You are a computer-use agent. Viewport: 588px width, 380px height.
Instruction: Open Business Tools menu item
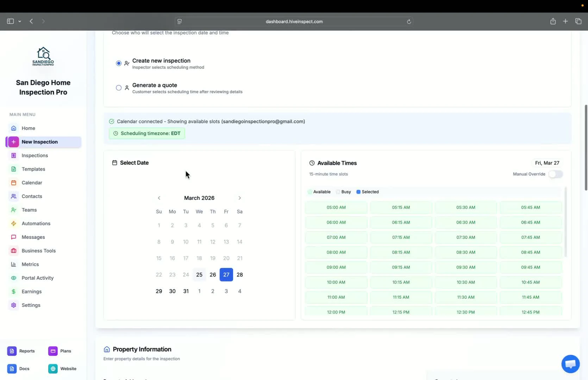[x=39, y=251]
